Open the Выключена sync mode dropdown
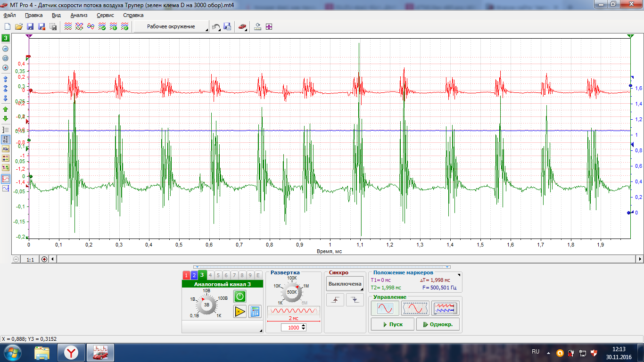 tap(345, 284)
